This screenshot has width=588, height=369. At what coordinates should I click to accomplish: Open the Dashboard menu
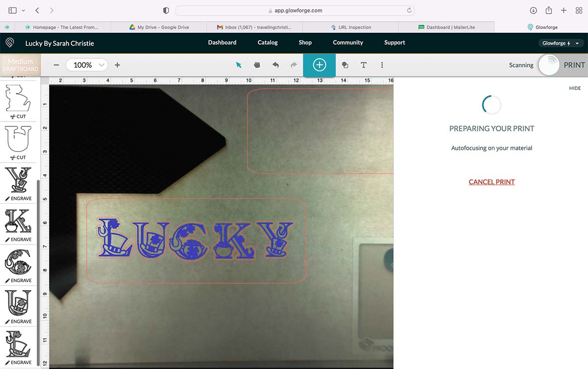pos(222,43)
